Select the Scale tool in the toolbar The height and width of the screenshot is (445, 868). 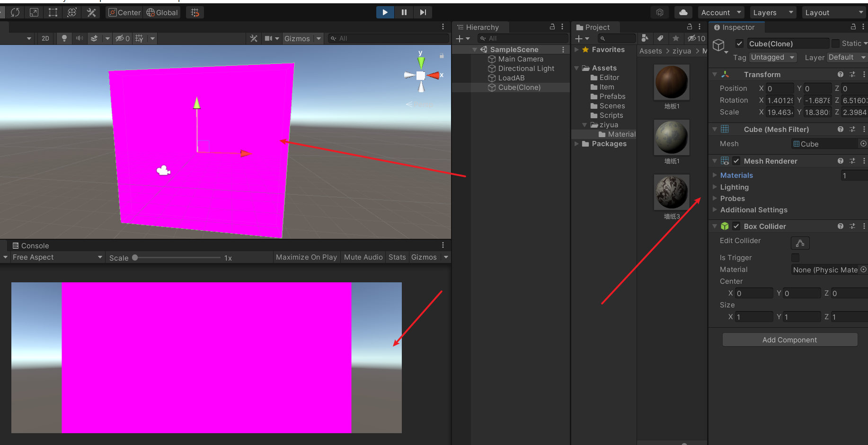tap(34, 12)
